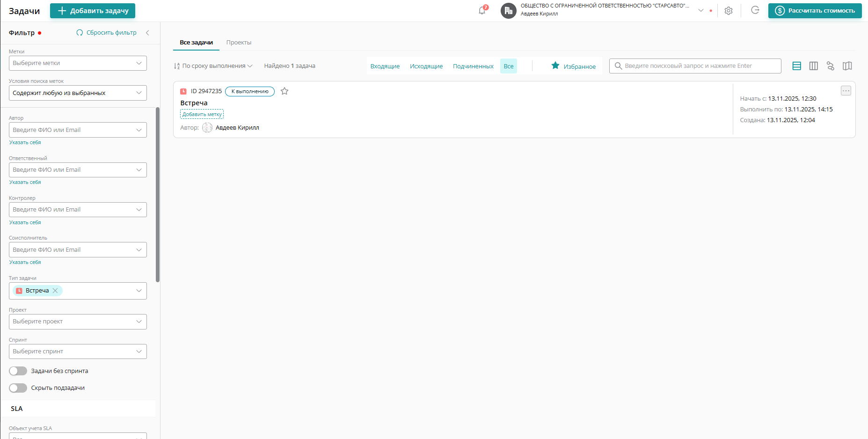Remove the Встреча chip from task type
The height and width of the screenshot is (439, 868).
55,291
